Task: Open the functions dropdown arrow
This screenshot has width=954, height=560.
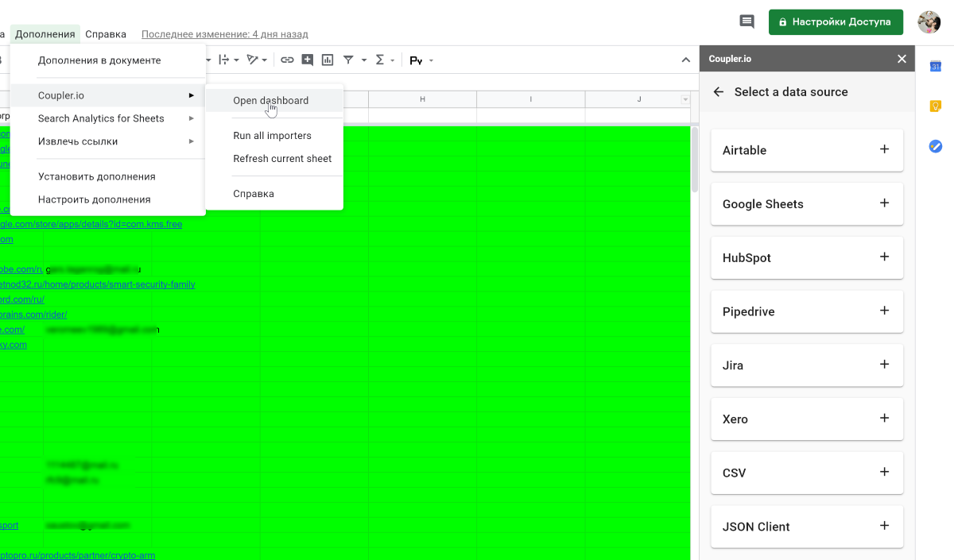Action: tap(393, 60)
